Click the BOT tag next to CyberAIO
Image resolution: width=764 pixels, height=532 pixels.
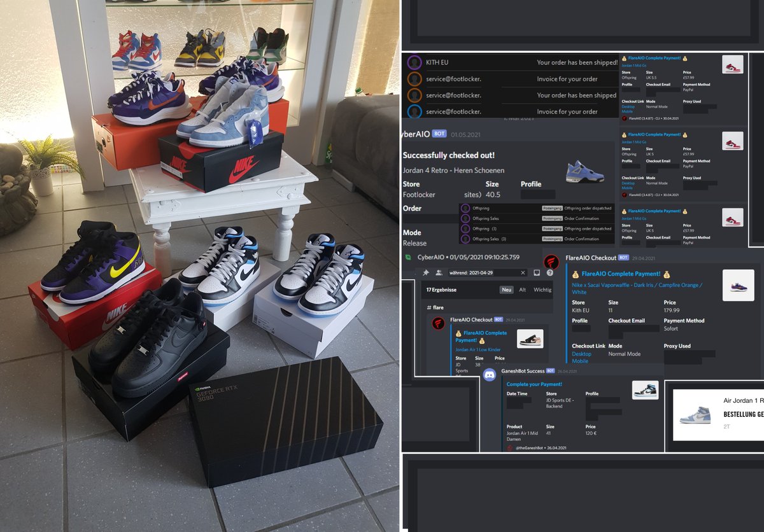pyautogui.click(x=439, y=134)
